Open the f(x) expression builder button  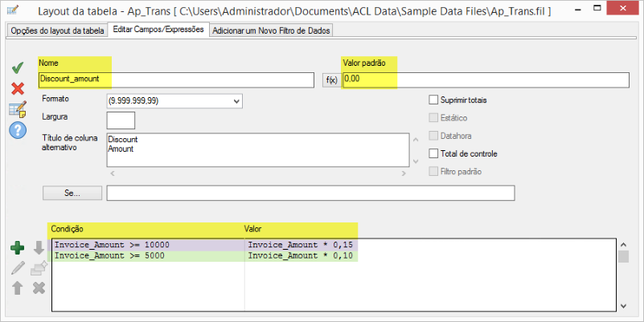coord(330,80)
